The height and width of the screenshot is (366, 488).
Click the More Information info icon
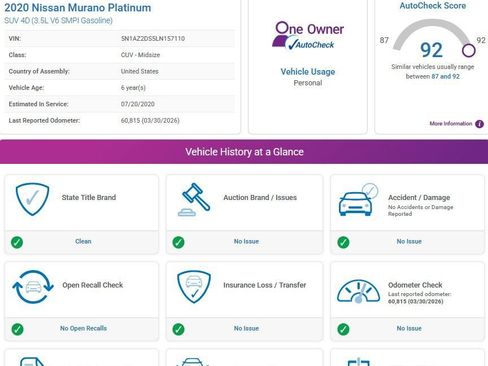(x=479, y=124)
